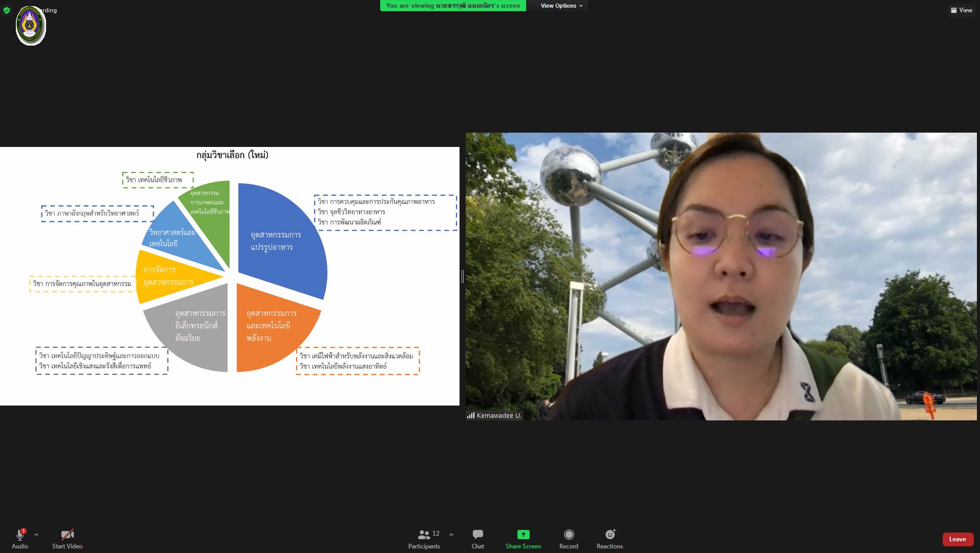Click the green encryption shield icon

click(x=7, y=10)
